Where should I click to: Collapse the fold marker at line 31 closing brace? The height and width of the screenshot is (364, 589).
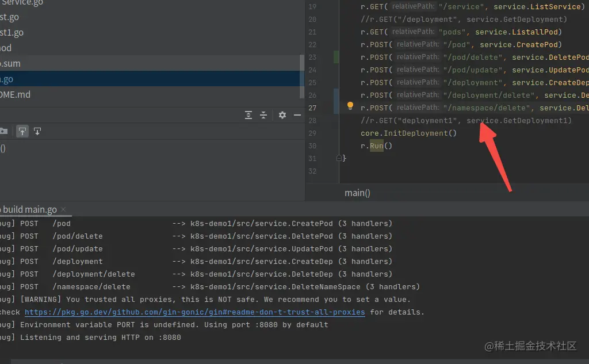pos(339,158)
